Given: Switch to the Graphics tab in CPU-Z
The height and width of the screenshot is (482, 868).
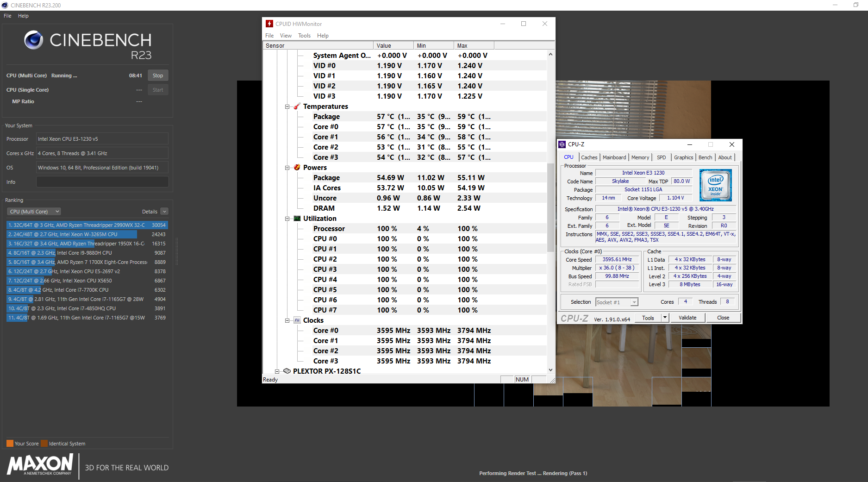Looking at the screenshot, I should (684, 157).
